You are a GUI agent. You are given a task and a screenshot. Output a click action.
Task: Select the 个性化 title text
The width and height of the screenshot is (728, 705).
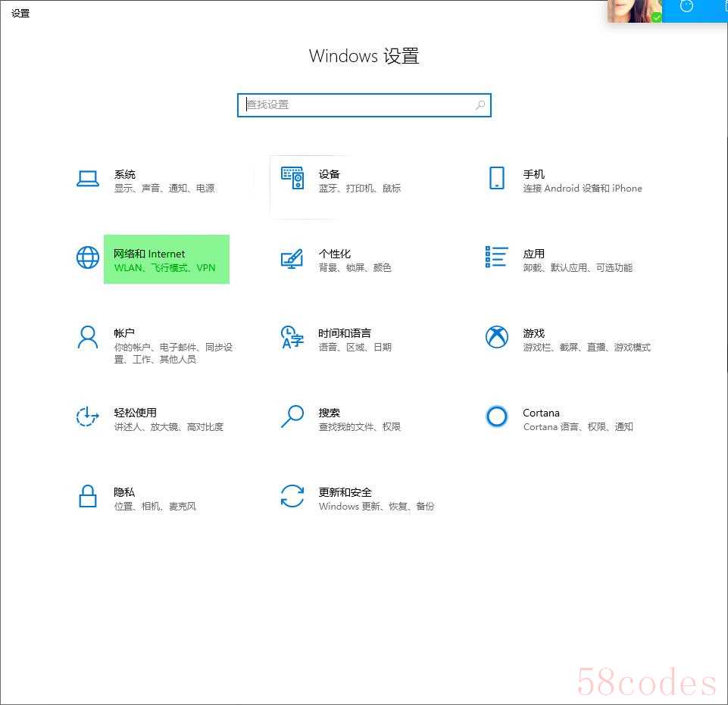pos(335,254)
